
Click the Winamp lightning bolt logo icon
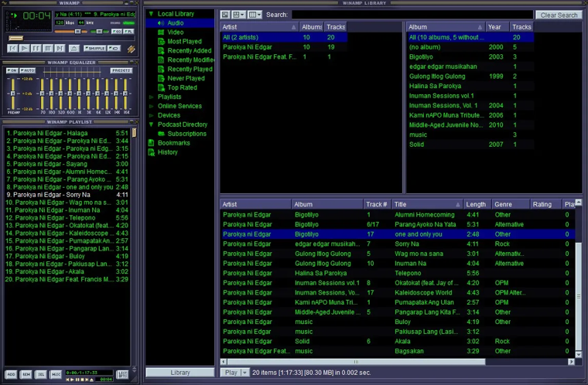coord(131,49)
